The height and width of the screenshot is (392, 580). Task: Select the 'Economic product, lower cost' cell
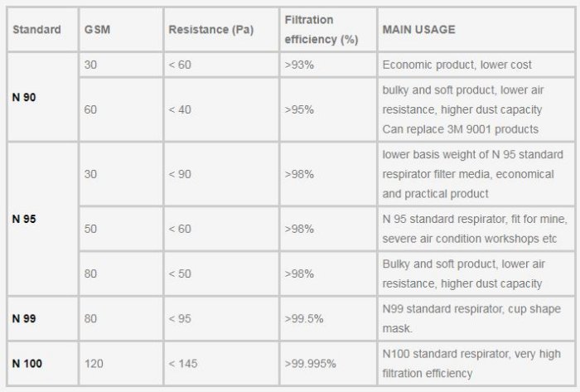tap(457, 64)
